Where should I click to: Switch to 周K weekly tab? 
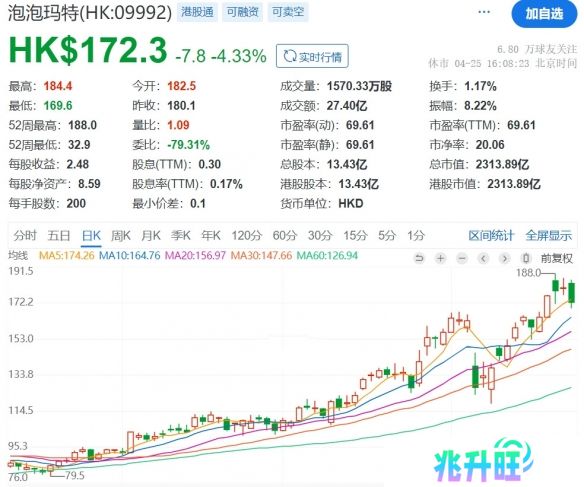coord(121,235)
